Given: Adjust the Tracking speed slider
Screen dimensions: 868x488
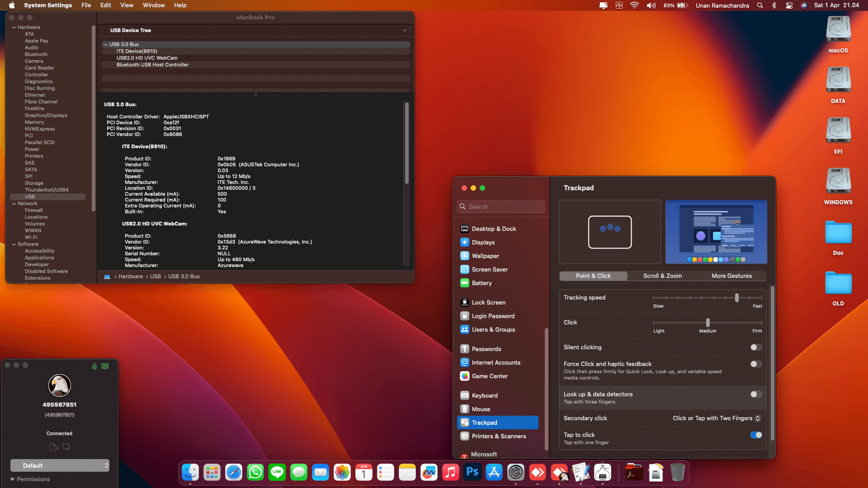Looking at the screenshot, I should (737, 298).
